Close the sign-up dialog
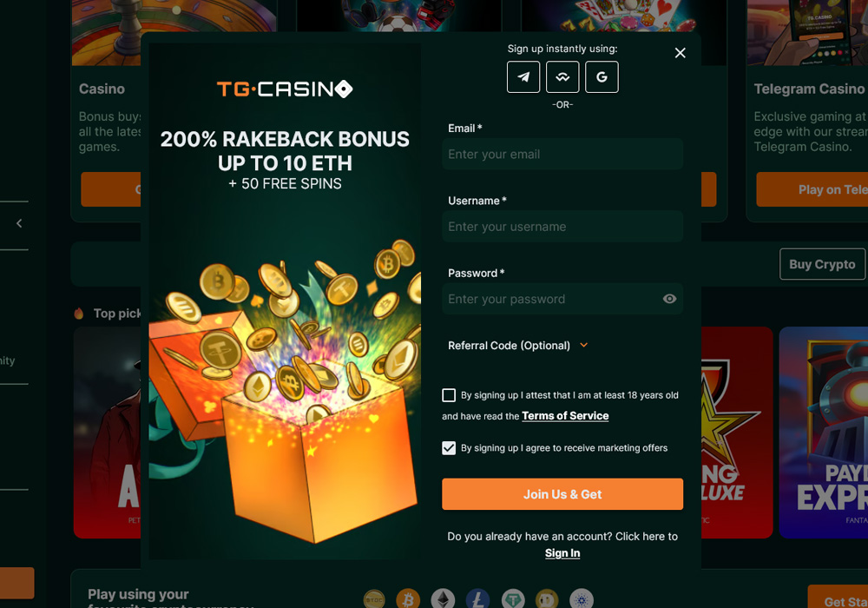Screen dimensions: 868x608 click(x=681, y=53)
